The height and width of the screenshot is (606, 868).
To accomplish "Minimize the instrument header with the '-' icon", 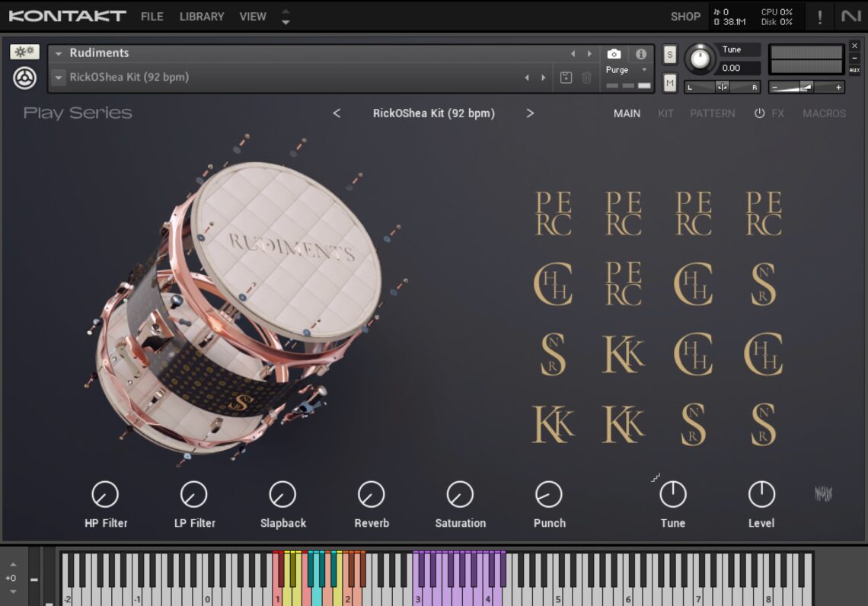I will pos(855,58).
